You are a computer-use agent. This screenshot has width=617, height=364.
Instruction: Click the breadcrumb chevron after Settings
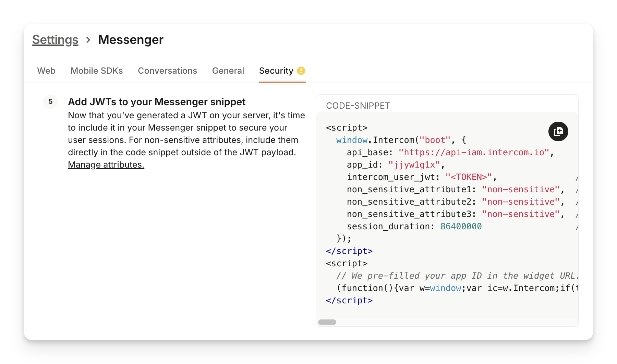(x=88, y=40)
